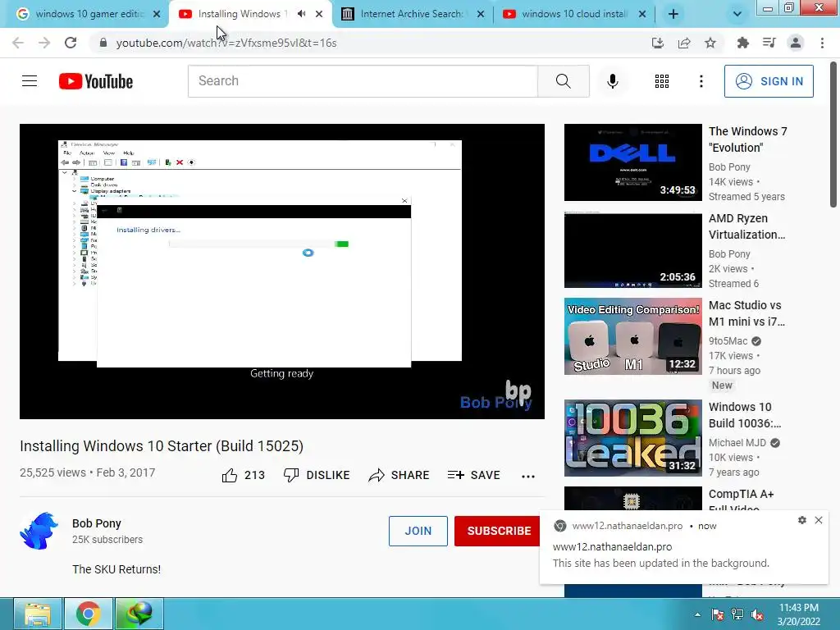Click the search magnifier button
Viewport: 840px width, 630px height.
563,81
